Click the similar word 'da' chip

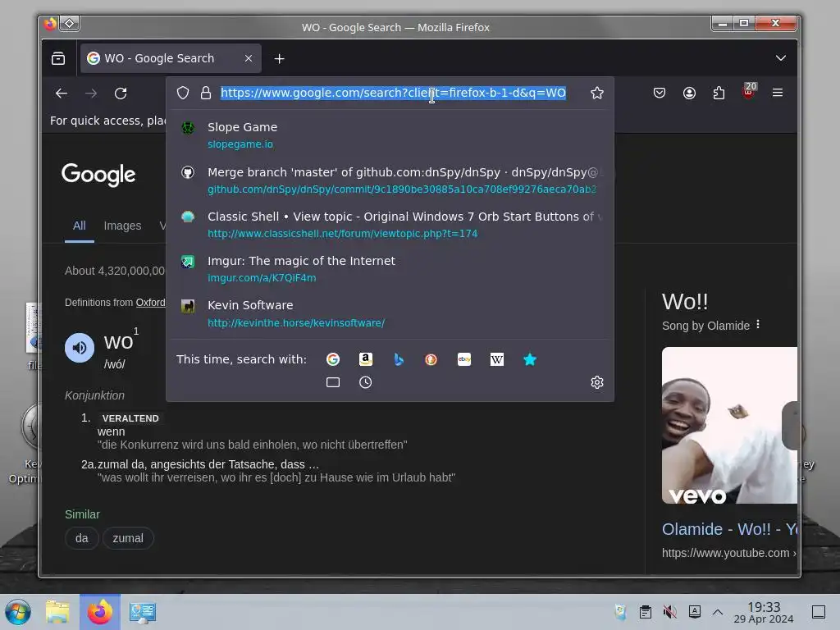[x=81, y=538]
